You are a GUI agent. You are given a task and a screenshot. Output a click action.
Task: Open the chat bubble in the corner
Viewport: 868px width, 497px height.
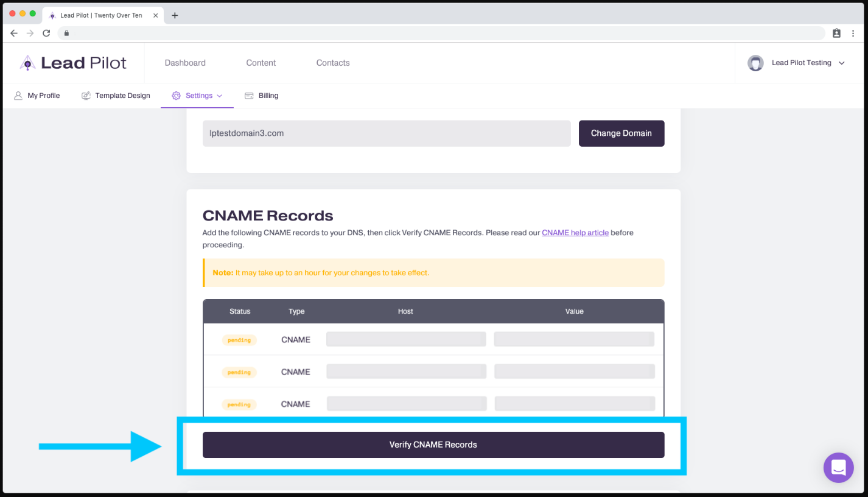(x=838, y=467)
